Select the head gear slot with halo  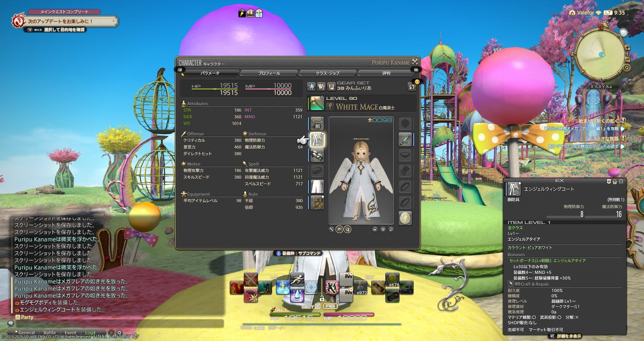(x=317, y=124)
